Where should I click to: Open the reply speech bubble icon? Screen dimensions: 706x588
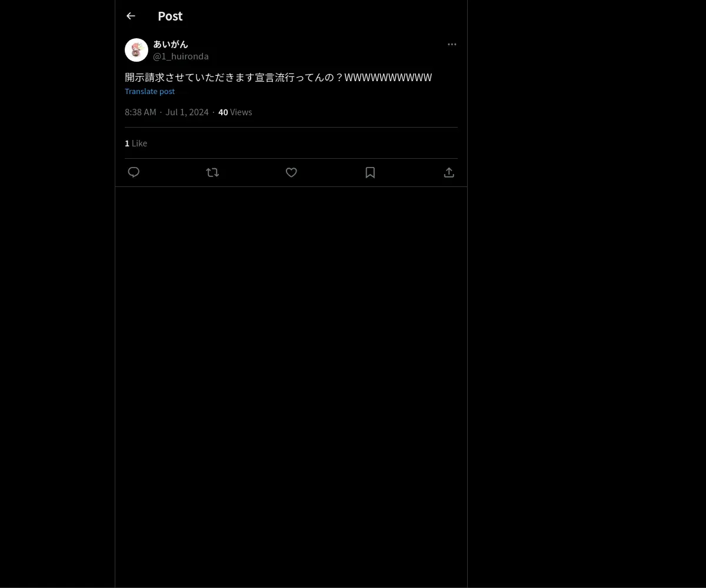134,172
